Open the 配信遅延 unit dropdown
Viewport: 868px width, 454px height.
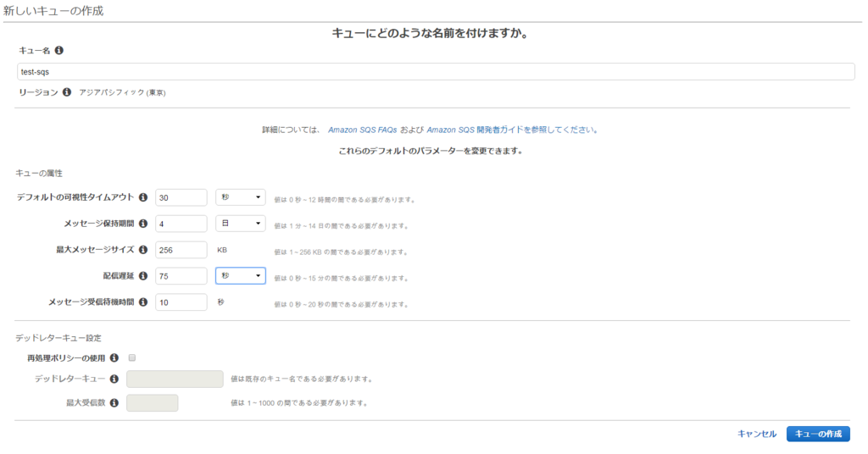[x=240, y=276]
